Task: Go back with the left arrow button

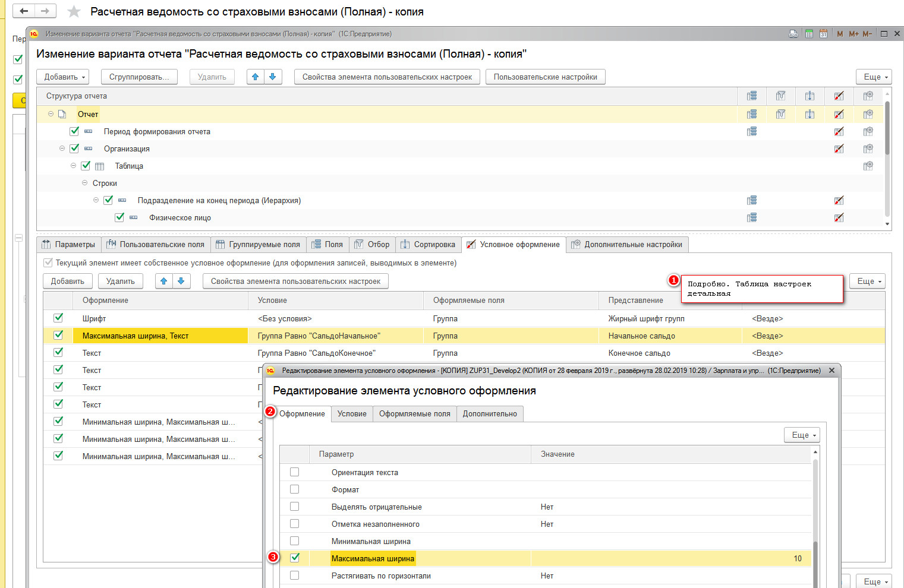Action: pyautogui.click(x=24, y=11)
